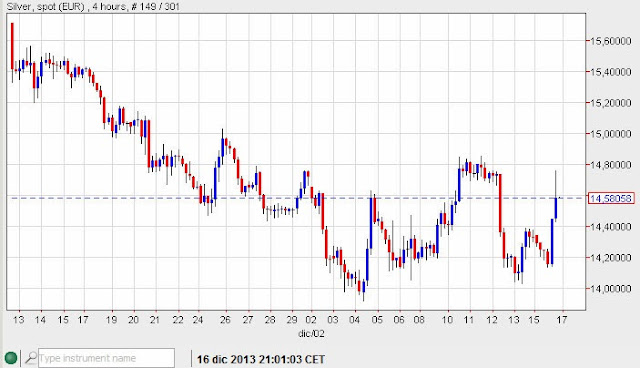Screen dimensions: 640x368
Task: Click the current price label 14,58058
Action: tap(611, 198)
